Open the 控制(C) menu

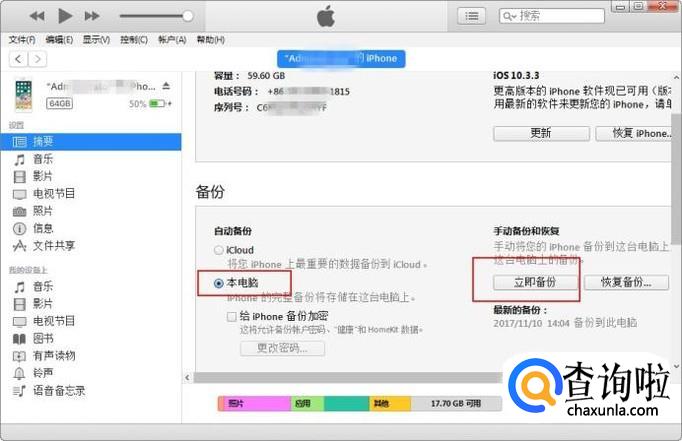click(134, 40)
